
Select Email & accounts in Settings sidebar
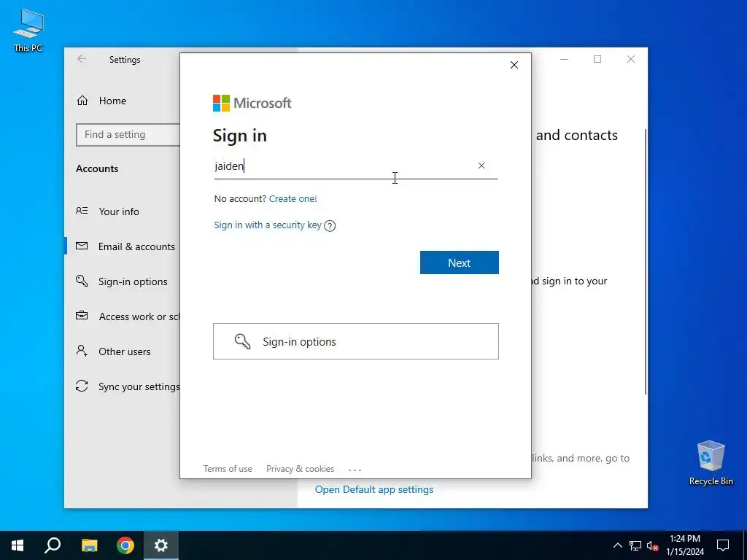pos(136,246)
